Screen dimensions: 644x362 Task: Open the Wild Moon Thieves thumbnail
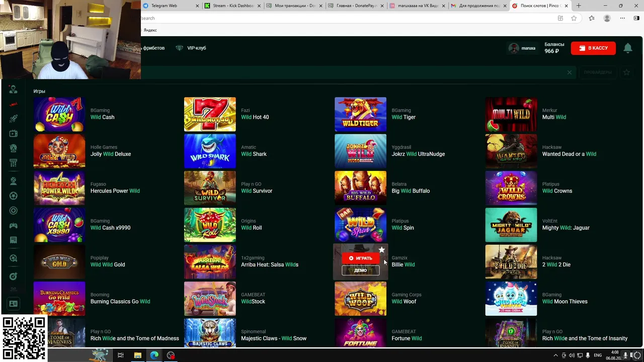click(x=511, y=299)
